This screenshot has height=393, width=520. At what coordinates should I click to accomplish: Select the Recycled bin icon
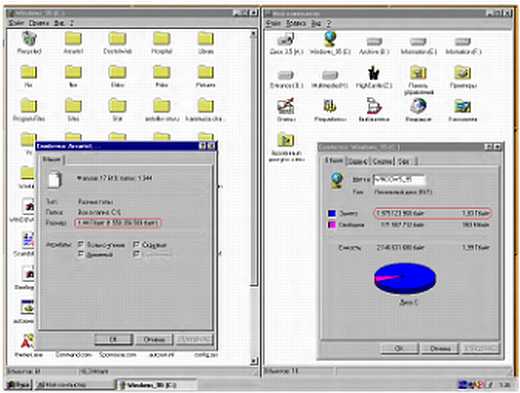tap(29, 39)
